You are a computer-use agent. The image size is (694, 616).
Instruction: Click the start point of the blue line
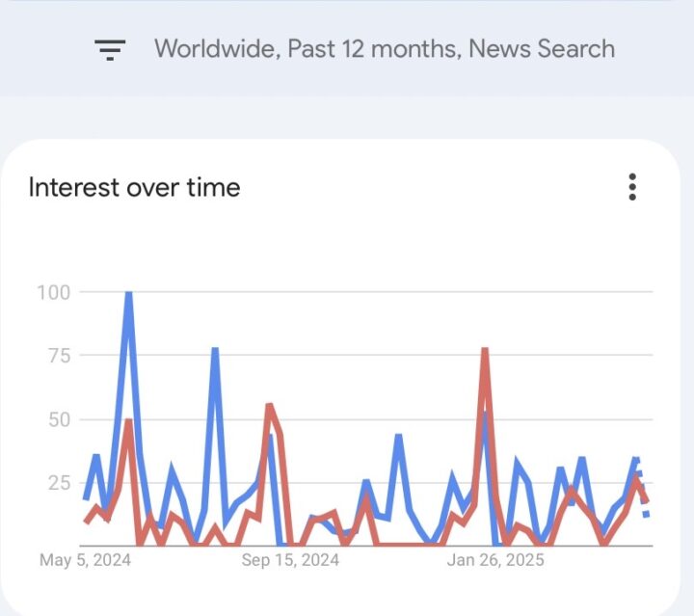click(x=86, y=499)
